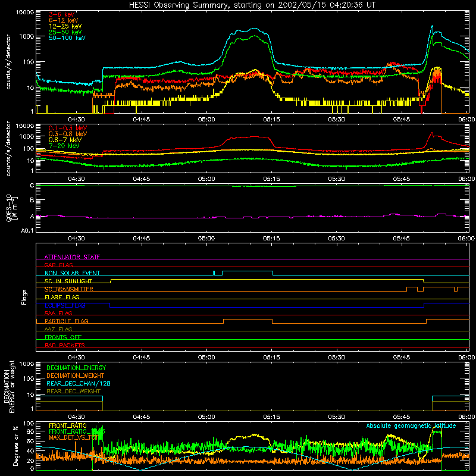Click the top panel "counts/s/detector" axis title
Viewport: 476px width, 476px height.
point(8,62)
